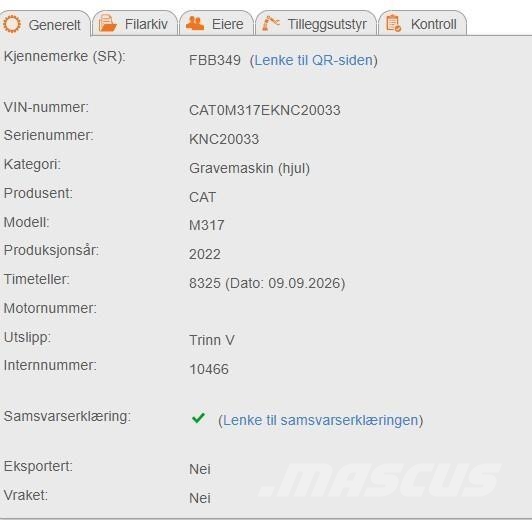Click the category value Gravemaskin (hjul)
This screenshot has height=520, width=532.
click(x=249, y=168)
